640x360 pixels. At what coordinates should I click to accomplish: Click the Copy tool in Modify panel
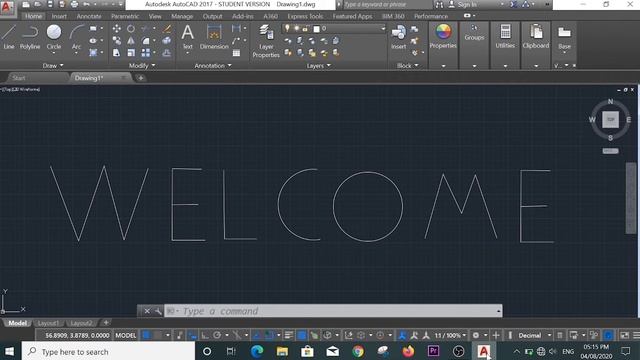point(116,40)
